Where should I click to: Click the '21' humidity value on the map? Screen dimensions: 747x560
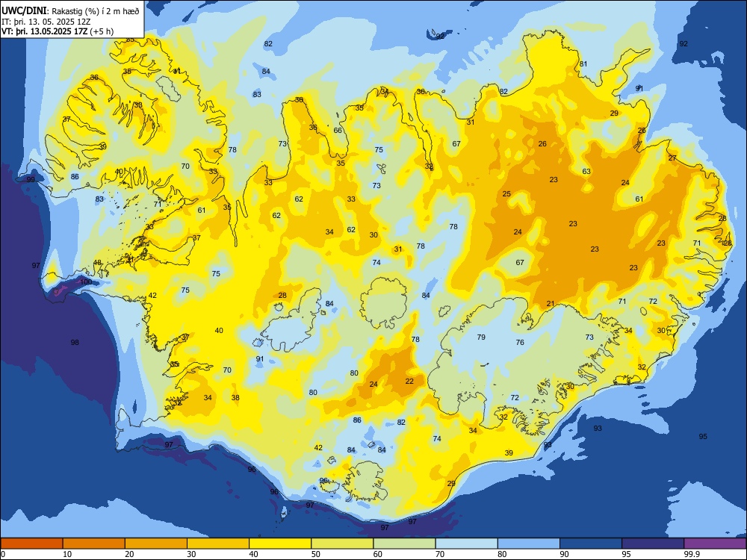coord(551,304)
